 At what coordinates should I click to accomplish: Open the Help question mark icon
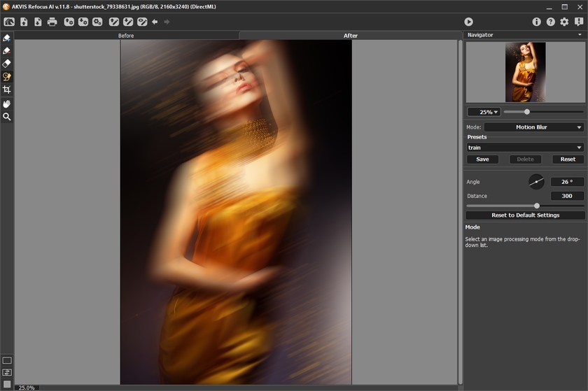tap(551, 22)
